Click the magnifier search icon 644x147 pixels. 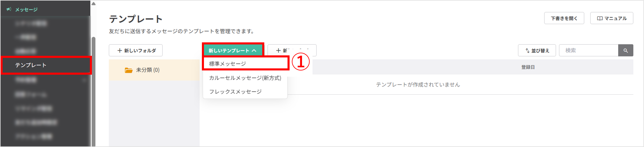point(626,50)
